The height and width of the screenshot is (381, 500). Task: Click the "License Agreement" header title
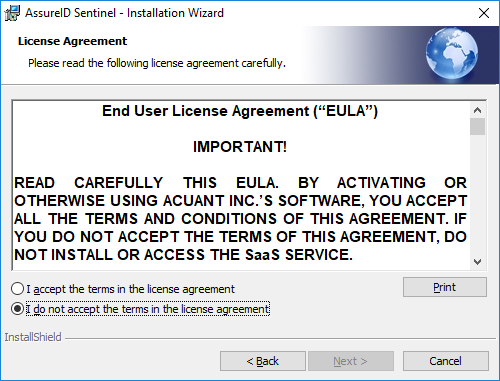point(72,41)
